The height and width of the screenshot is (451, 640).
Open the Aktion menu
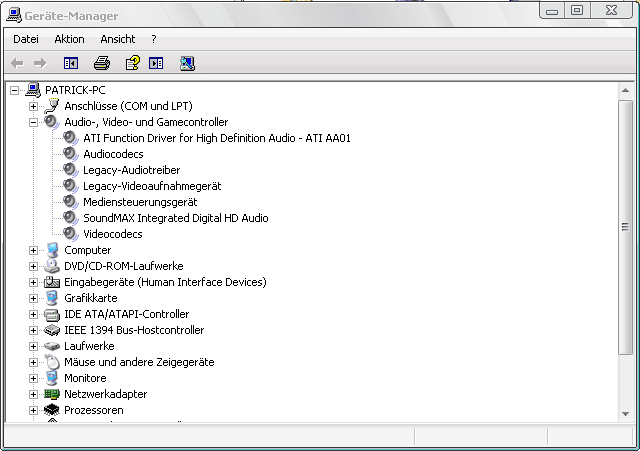coord(69,39)
